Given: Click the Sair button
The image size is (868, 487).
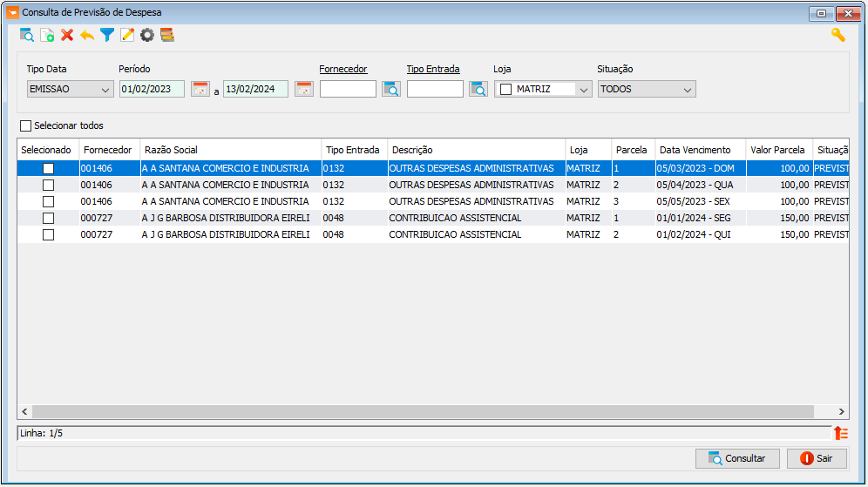Looking at the screenshot, I should click(x=817, y=458).
